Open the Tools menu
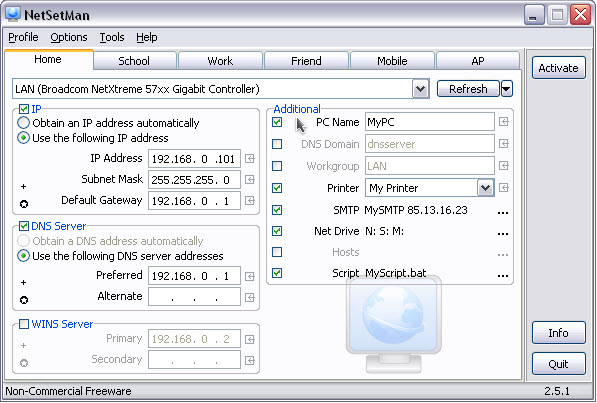597x403 pixels. [112, 37]
